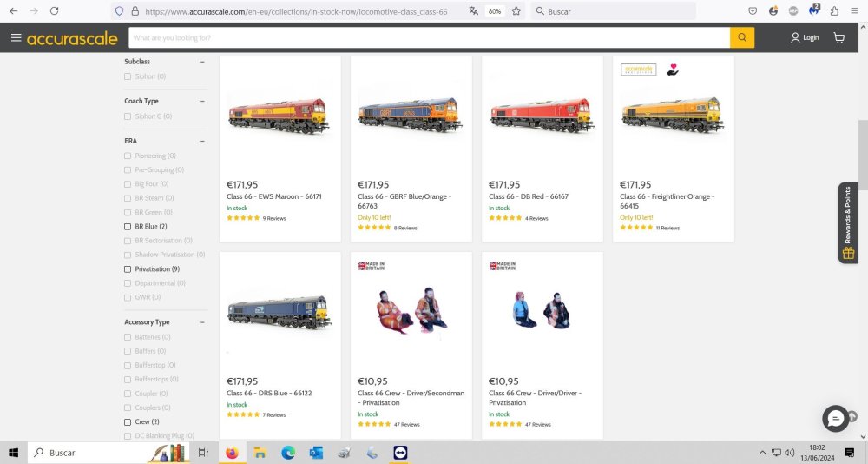Open GBRF Blue/Orange 66763 locomotive image
This screenshot has height=464, width=868.
pos(411,114)
